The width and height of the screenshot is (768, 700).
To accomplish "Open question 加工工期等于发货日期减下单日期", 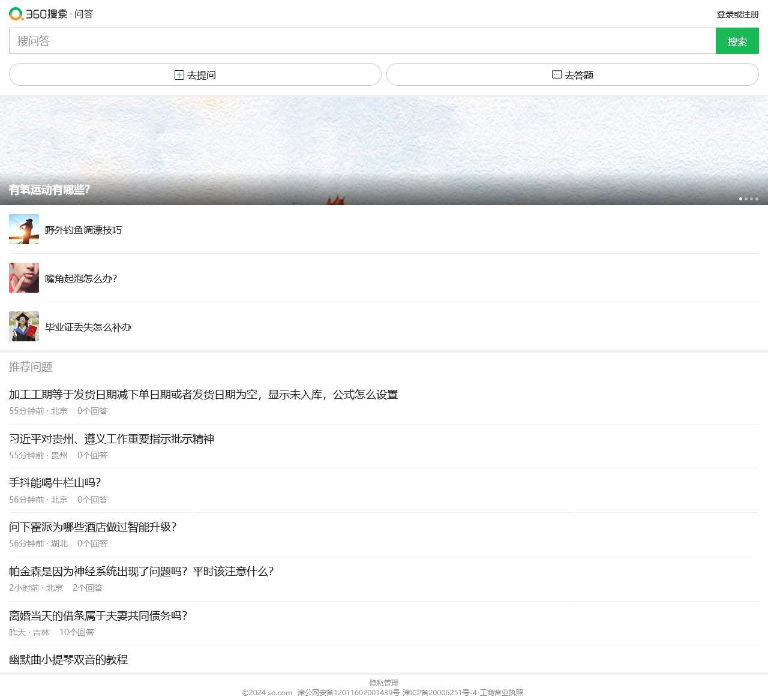I will [203, 394].
